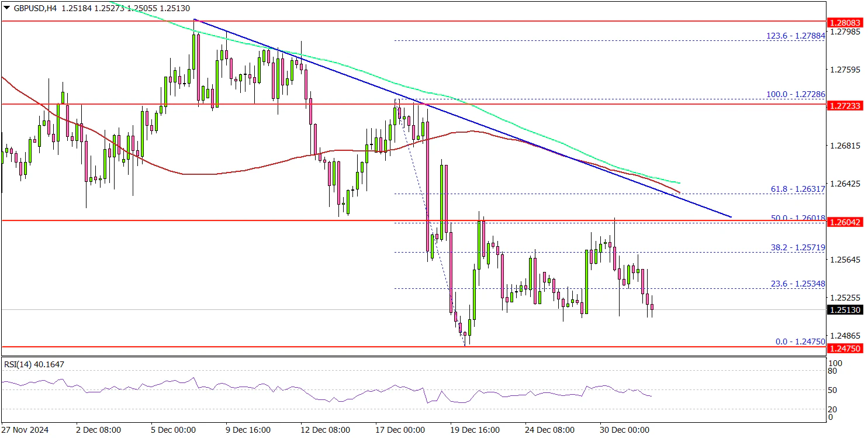Select the 123.6 Fibonacci level label
This screenshot has width=868, height=438.
(796, 36)
